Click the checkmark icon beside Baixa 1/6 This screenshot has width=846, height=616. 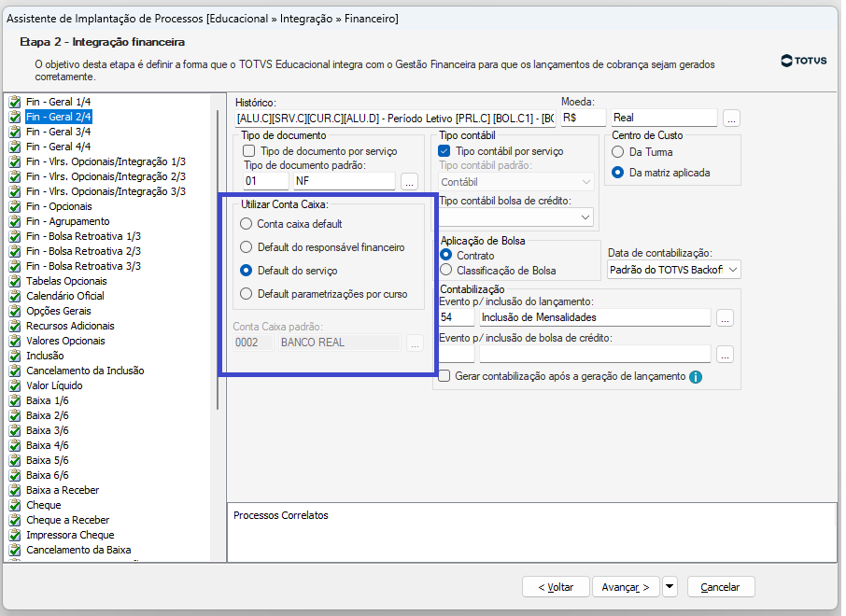(x=15, y=400)
